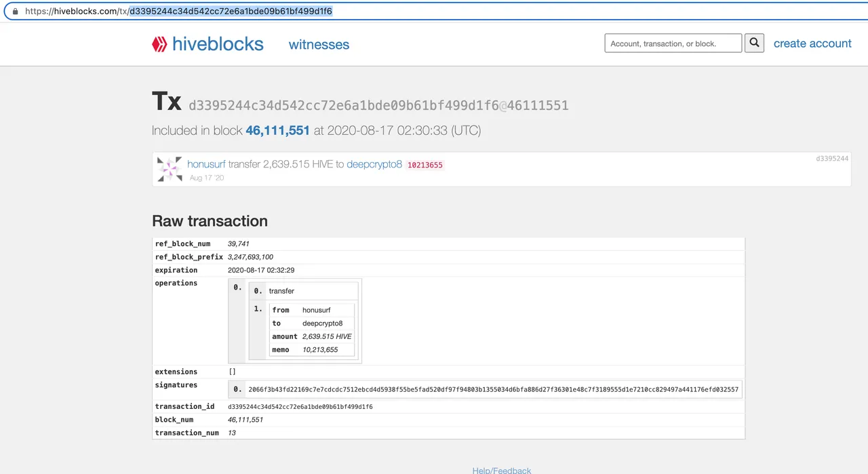Click the Aug 17 '20 timestamp
Screen dimensions: 868x474
[207, 178]
